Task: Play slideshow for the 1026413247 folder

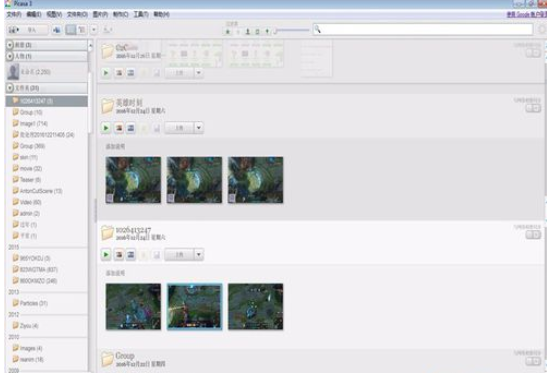Action: click(106, 255)
